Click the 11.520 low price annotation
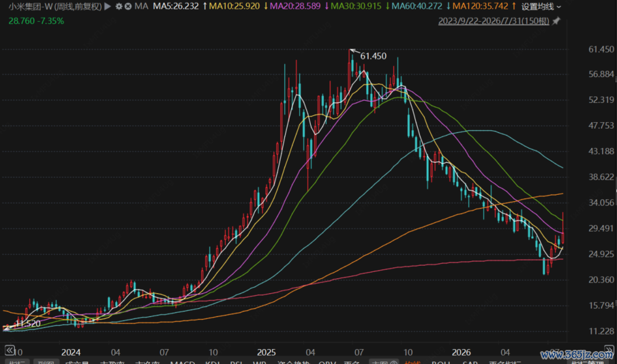Image resolution: width=617 pixels, height=364 pixels. pyautogui.click(x=28, y=324)
